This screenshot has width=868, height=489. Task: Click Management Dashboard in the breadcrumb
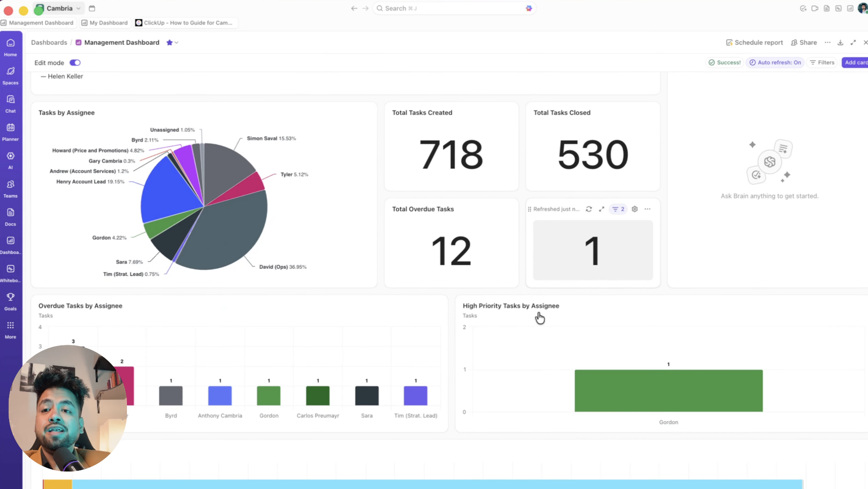tap(122, 42)
